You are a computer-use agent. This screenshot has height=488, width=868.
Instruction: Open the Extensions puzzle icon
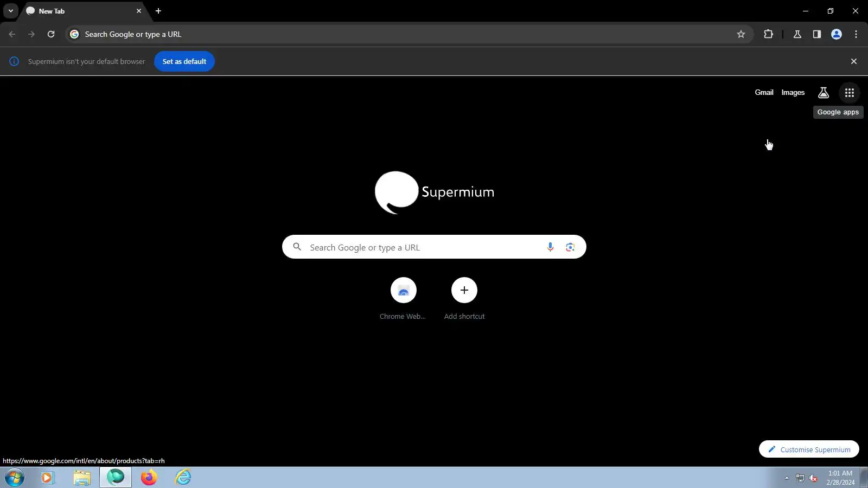pyautogui.click(x=768, y=34)
